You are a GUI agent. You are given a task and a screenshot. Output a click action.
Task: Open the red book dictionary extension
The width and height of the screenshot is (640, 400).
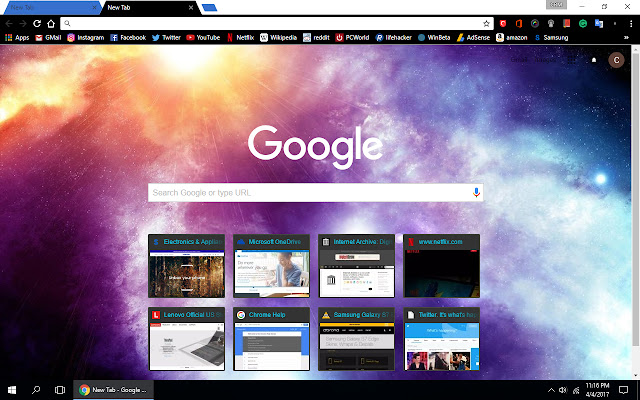tap(567, 24)
